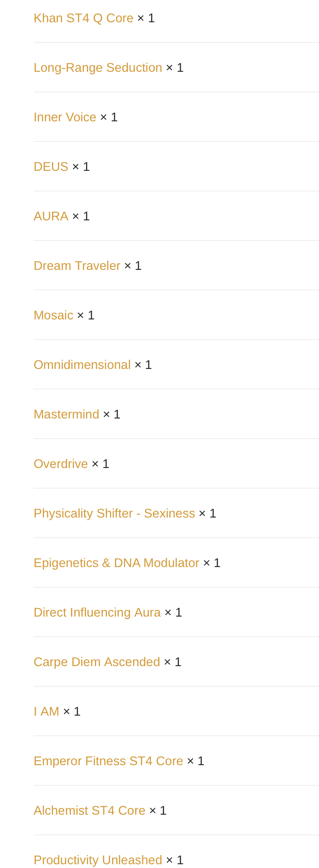This screenshot has height=868, width=319.
Task: Select the Overdrive link
Action: (x=61, y=464)
